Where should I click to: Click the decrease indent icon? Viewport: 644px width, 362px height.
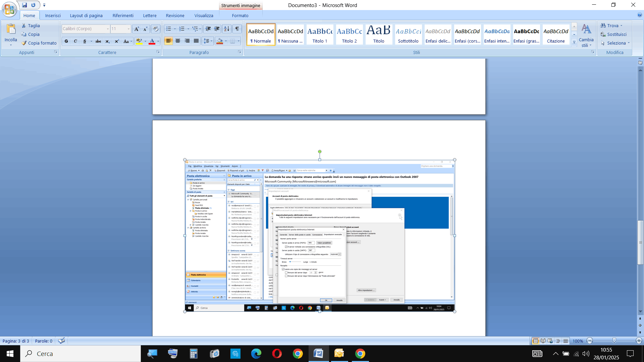click(208, 29)
